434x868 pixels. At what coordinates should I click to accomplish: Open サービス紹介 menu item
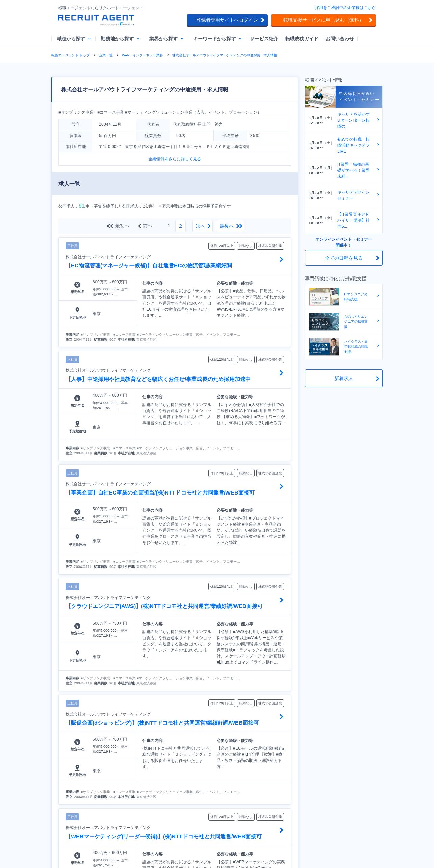[x=264, y=39]
